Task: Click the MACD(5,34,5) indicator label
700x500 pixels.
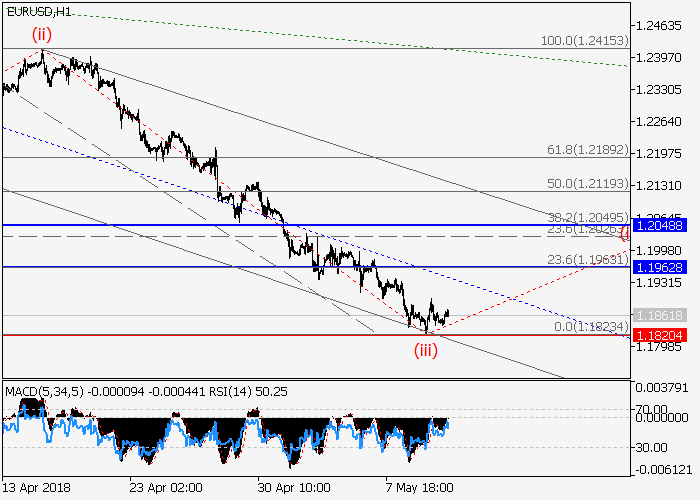Action: (40, 391)
